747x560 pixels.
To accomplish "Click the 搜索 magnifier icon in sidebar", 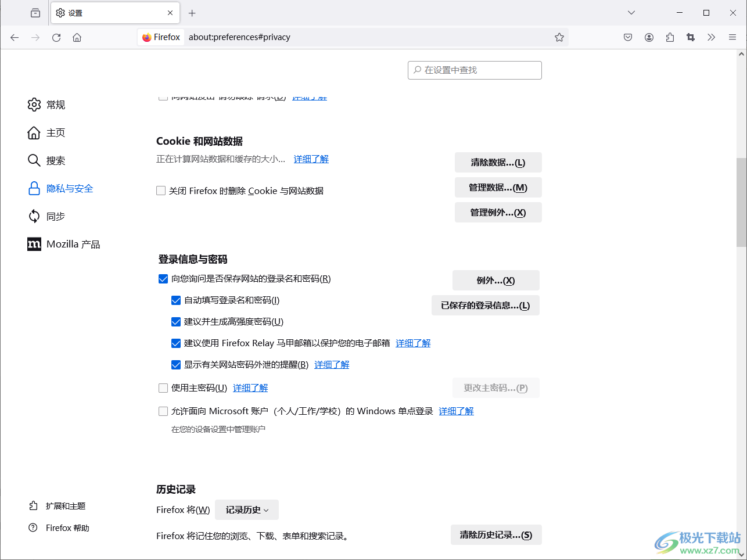I will 34,160.
